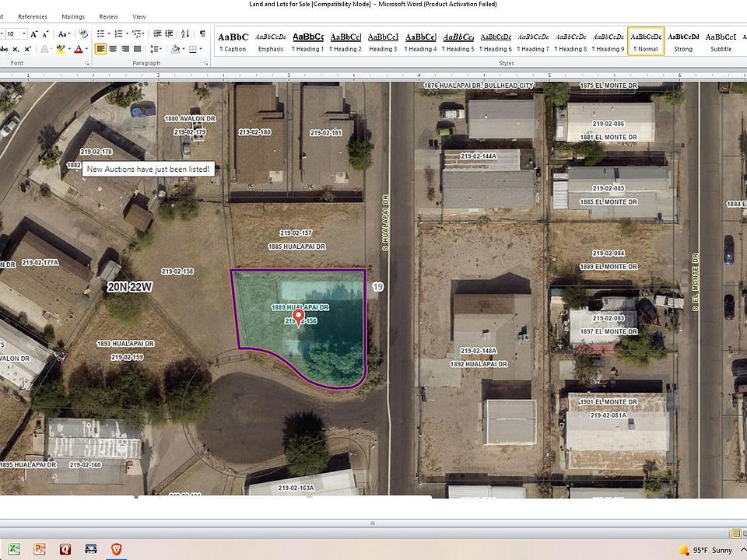Image resolution: width=747 pixels, height=560 pixels.
Task: Open Brave browser from the taskbar
Action: [x=116, y=549]
